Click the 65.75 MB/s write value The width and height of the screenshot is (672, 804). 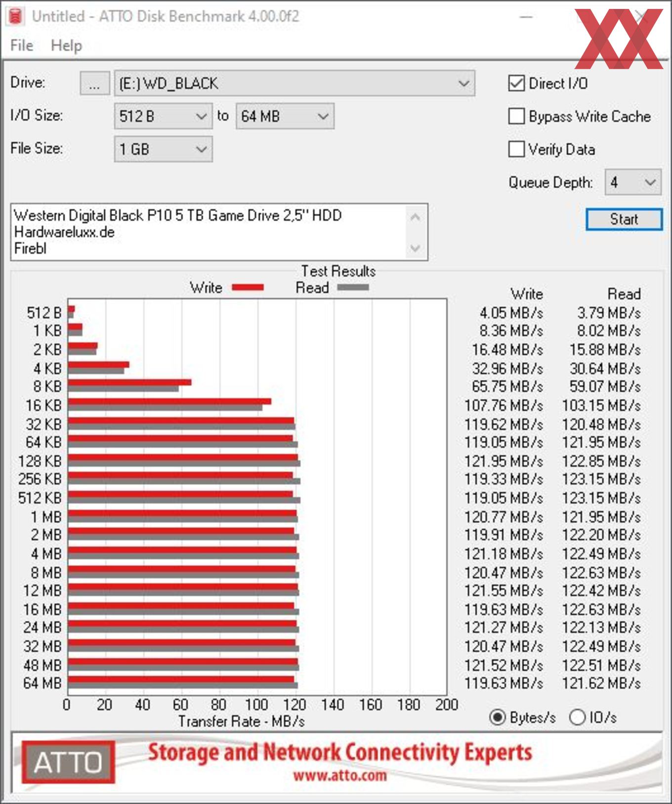pyautogui.click(x=507, y=386)
